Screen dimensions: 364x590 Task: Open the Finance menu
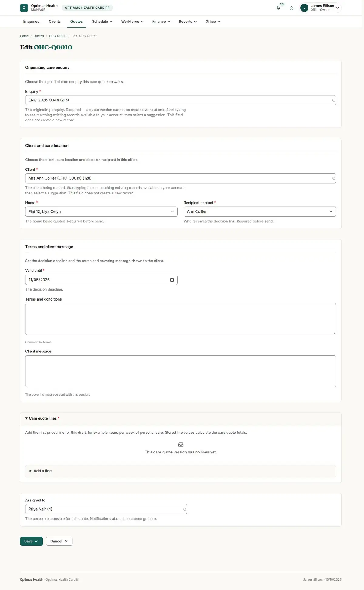(x=161, y=22)
